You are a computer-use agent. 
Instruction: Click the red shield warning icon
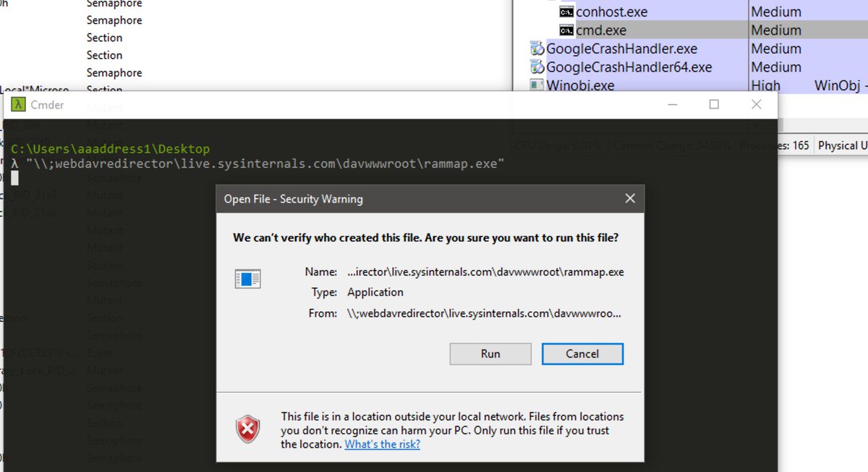pos(248,429)
